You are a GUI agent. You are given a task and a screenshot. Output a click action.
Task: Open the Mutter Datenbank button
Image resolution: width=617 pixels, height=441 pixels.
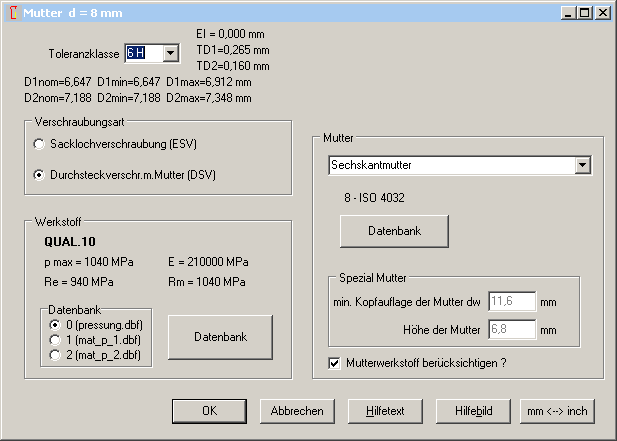point(394,230)
